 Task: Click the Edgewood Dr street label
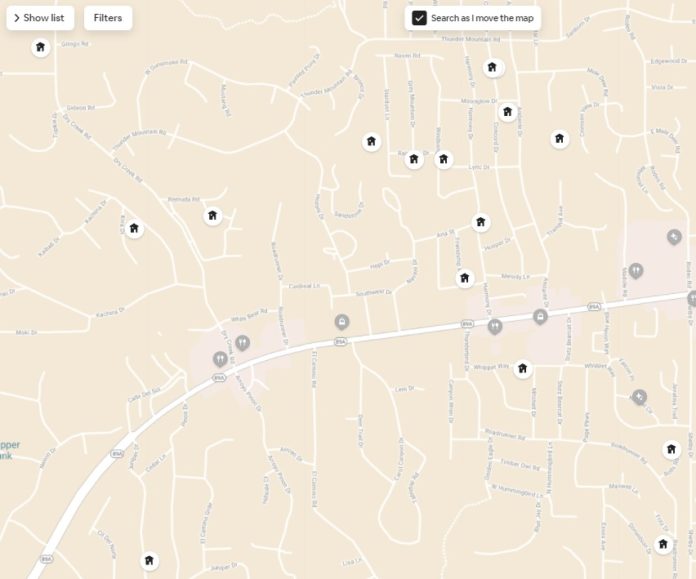point(668,61)
